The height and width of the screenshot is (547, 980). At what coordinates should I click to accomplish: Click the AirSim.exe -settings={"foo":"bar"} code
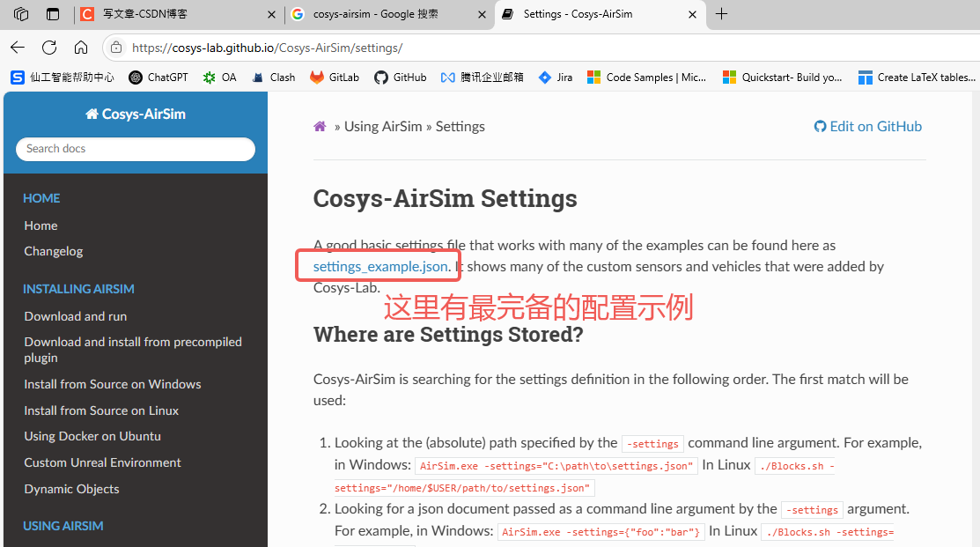[x=601, y=532]
